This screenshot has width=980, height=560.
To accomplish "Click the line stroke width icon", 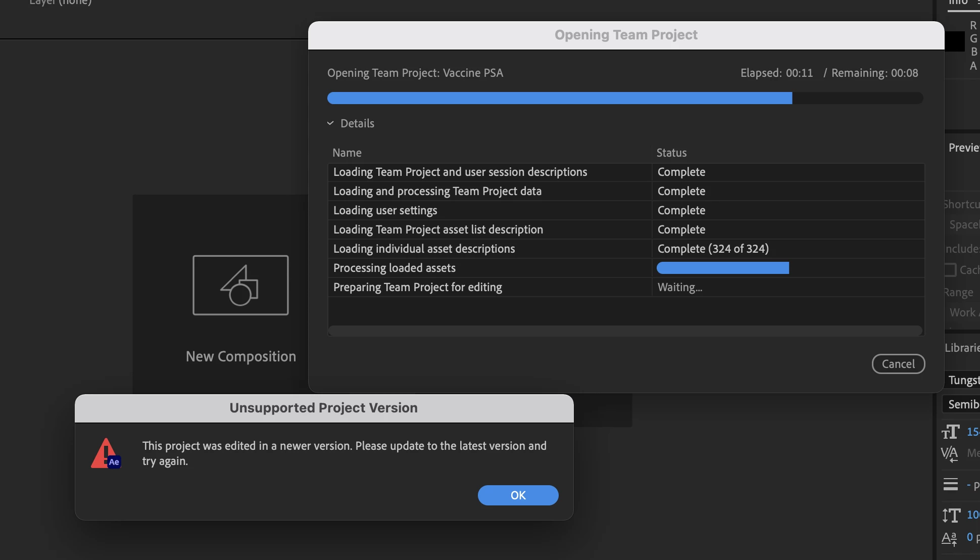I will tap(950, 485).
